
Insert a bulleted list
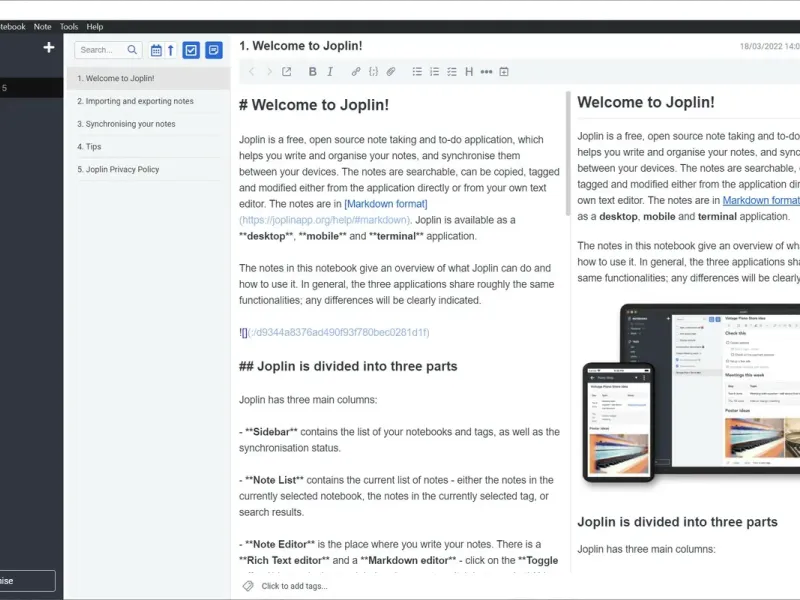tap(418, 72)
